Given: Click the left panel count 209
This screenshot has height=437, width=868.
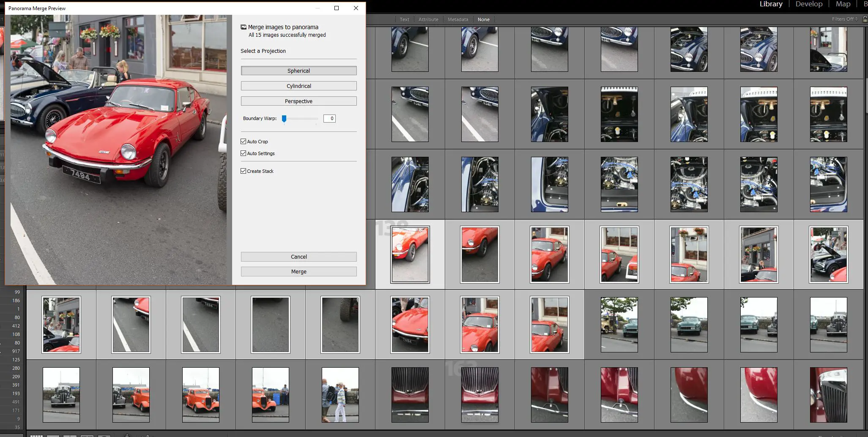Looking at the screenshot, I should click(x=16, y=377).
